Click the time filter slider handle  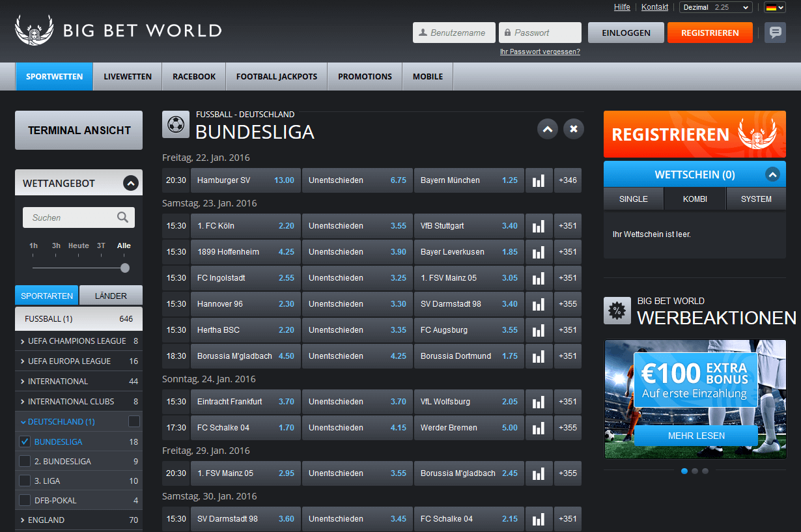pyautogui.click(x=125, y=268)
